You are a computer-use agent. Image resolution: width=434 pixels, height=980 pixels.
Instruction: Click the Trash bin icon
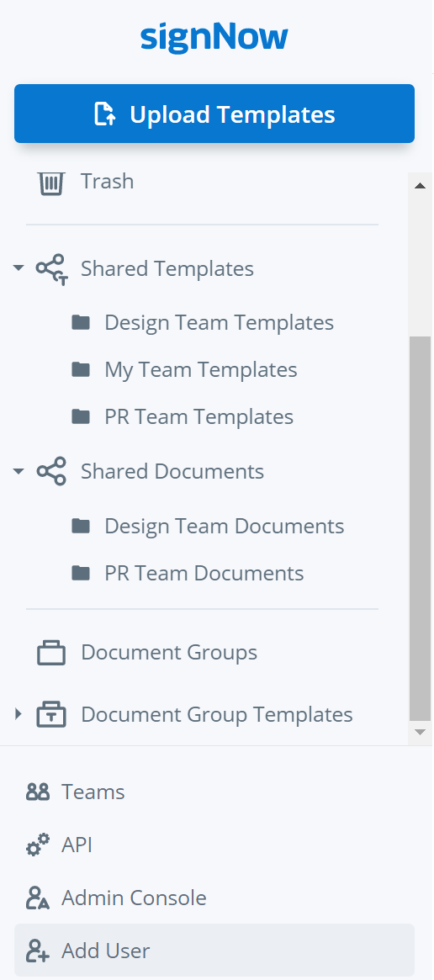pos(50,183)
